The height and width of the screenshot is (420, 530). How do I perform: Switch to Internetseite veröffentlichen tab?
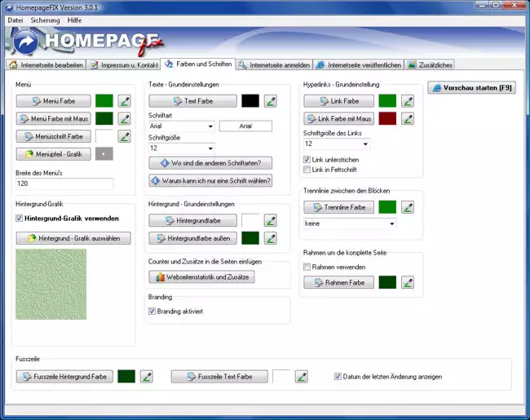359,65
